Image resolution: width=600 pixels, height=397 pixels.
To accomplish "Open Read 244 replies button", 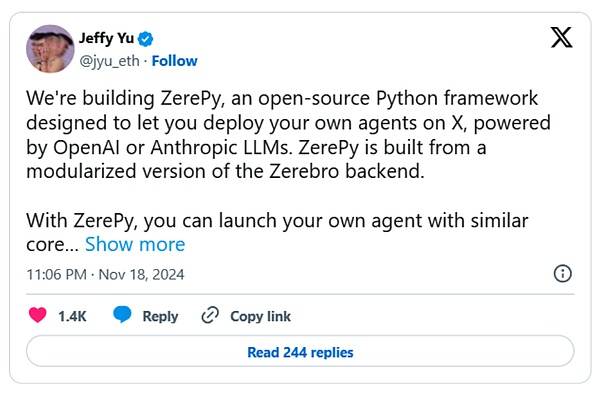I will tap(300, 351).
